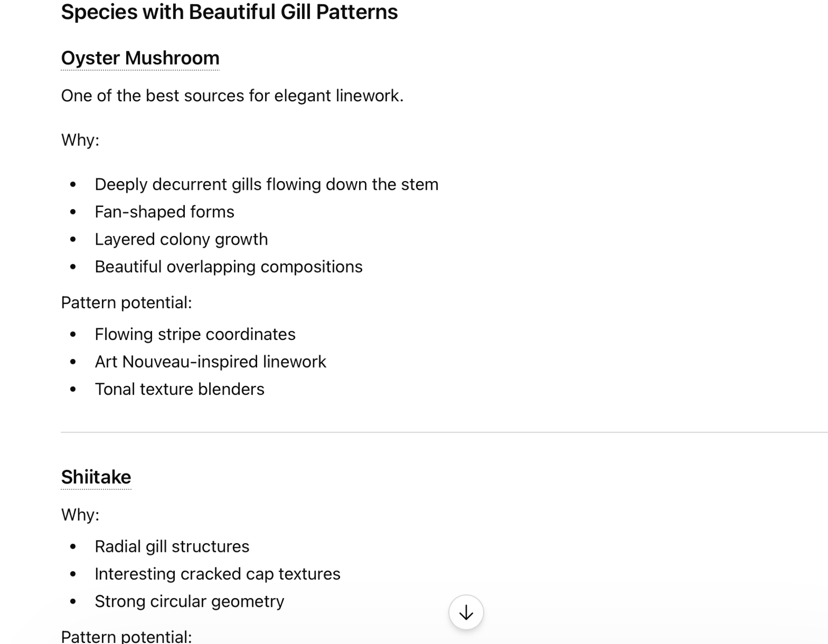Viewport: 828px width, 644px height.
Task: Click 'One of the best sources' sentence
Action: point(232,95)
